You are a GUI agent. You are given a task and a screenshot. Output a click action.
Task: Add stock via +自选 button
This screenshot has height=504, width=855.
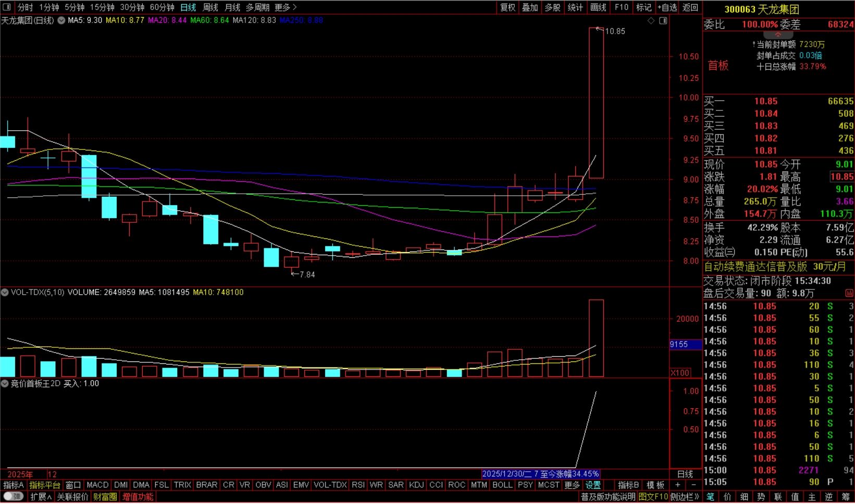tap(667, 7)
